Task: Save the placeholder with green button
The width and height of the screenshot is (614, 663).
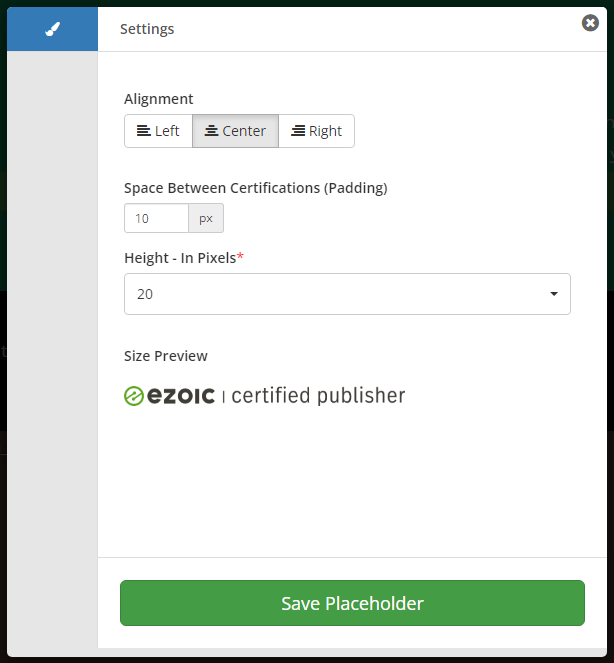Action: [352, 603]
